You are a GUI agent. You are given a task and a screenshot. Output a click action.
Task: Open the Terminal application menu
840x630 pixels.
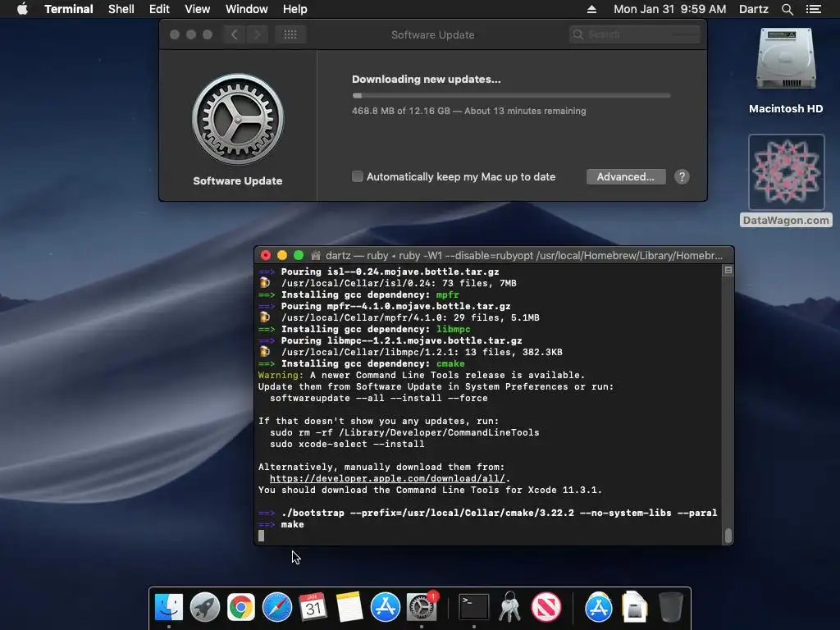pos(69,9)
